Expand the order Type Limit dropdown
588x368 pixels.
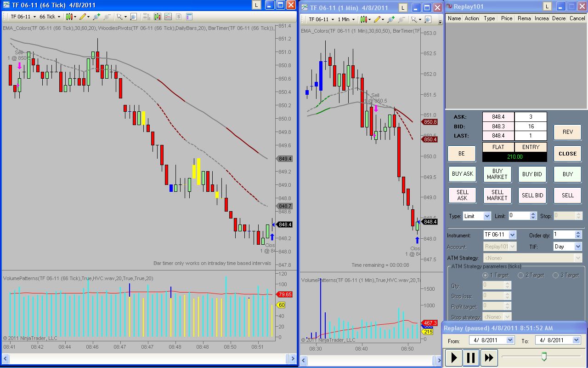[x=487, y=216]
